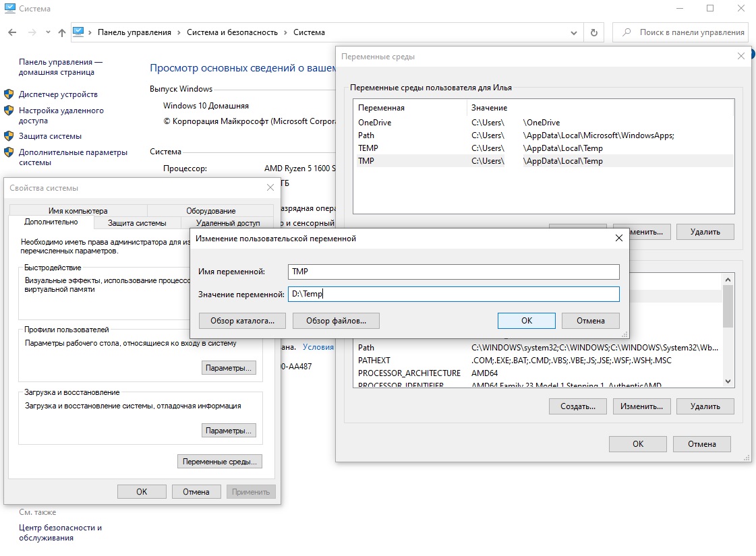The image size is (756, 556).
Task: Click into the Значение переменной field
Action: [x=453, y=294]
